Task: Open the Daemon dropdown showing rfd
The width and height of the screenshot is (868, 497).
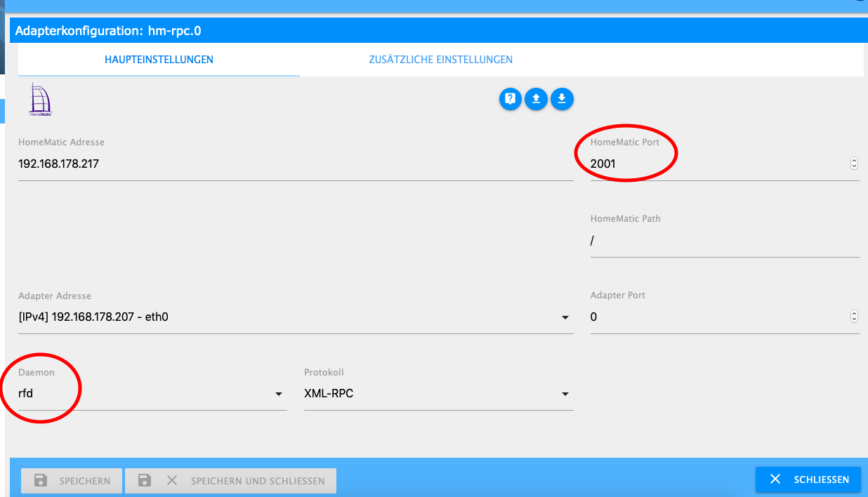Action: (152, 394)
